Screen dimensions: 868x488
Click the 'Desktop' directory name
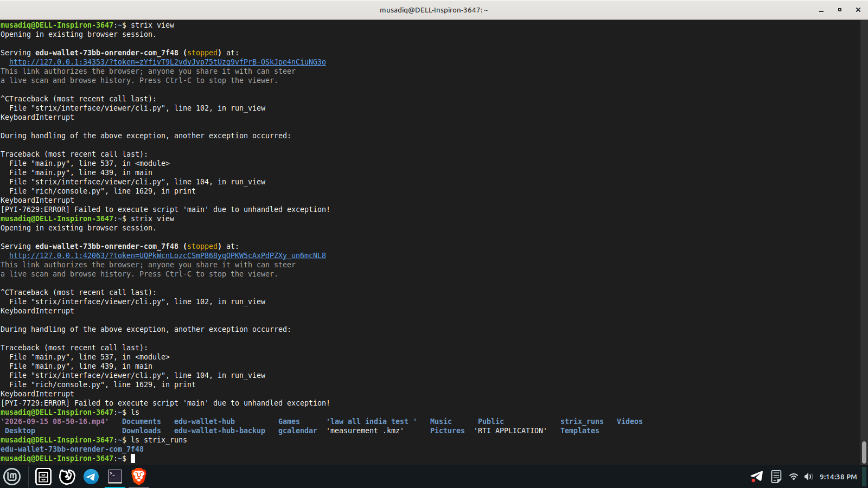(x=20, y=431)
